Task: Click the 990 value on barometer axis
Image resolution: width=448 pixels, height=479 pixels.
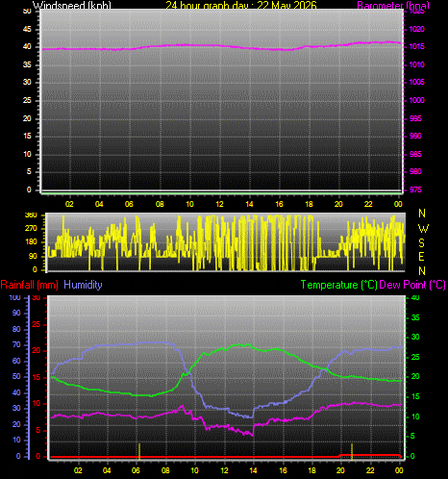Action: click(415, 136)
